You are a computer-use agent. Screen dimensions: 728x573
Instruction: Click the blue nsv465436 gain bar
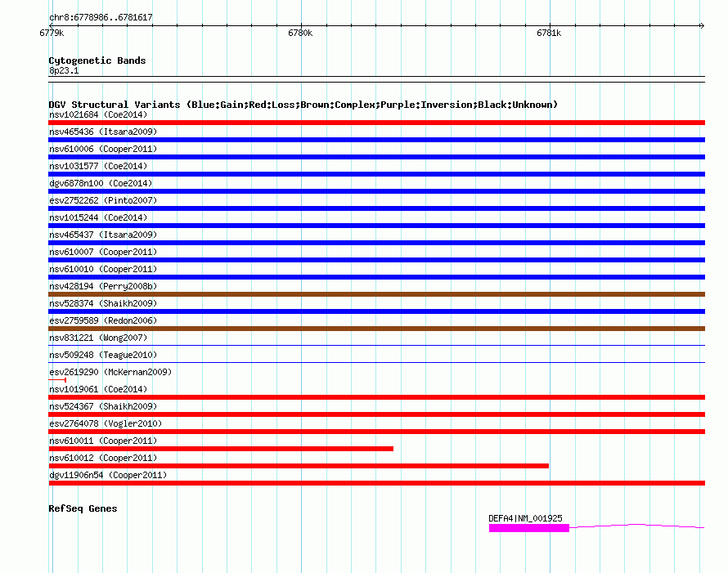376,140
